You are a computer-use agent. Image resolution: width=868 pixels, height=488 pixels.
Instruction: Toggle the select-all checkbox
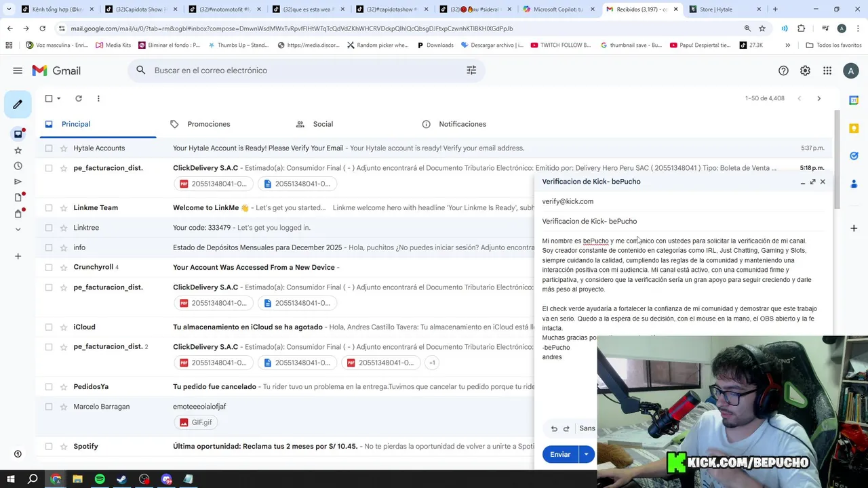49,98
